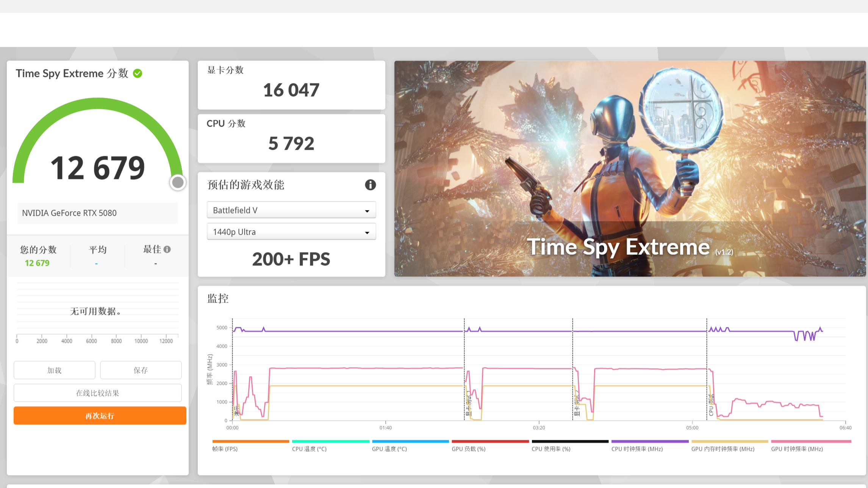868x488 pixels.
Task: Open the 1440p Ultra resolution dropdown
Action: coord(291,232)
